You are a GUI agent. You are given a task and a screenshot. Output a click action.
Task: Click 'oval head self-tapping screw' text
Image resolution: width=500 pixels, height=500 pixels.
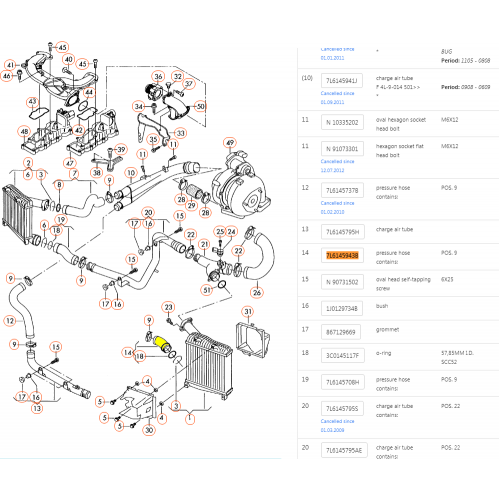(403, 284)
